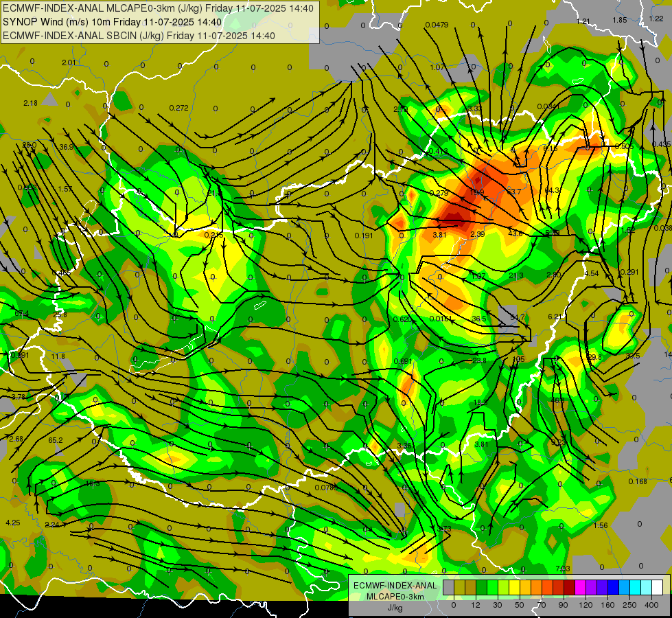Click the map value 3.73
The width and height of the screenshot is (672, 618).
(x=444, y=529)
